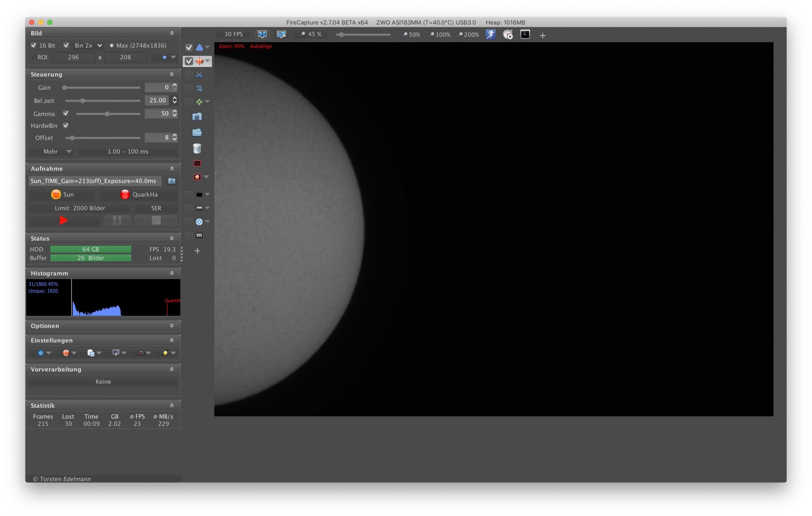This screenshot has height=516, width=812.
Task: Collapse the Histogramm panel
Action: (x=172, y=273)
